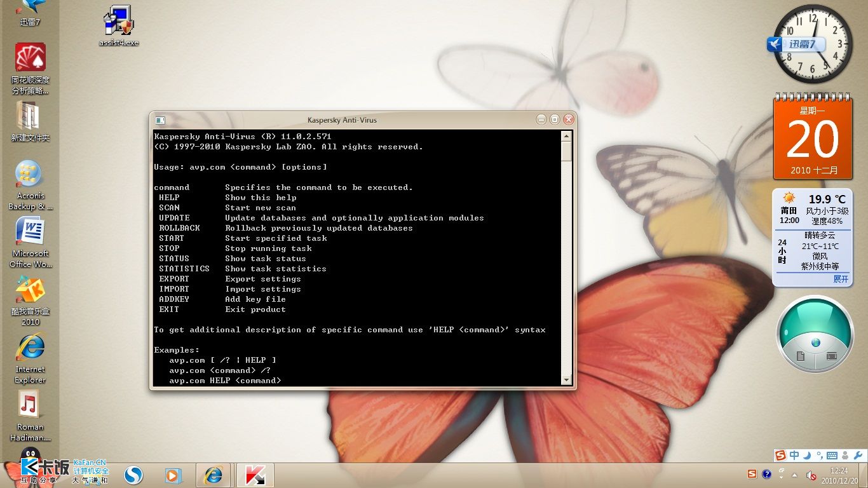Open the 新建文件夹 folder icon
Viewport: 868px width, 488px height.
(30, 121)
